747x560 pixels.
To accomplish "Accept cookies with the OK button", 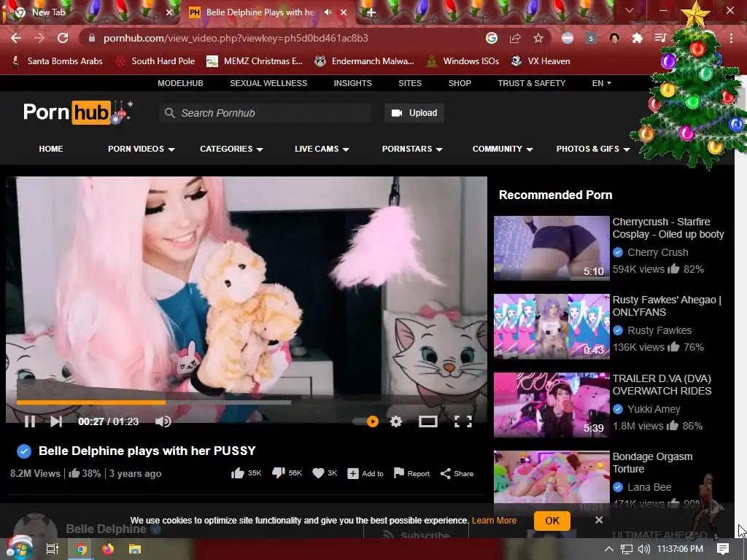I will pyautogui.click(x=551, y=521).
